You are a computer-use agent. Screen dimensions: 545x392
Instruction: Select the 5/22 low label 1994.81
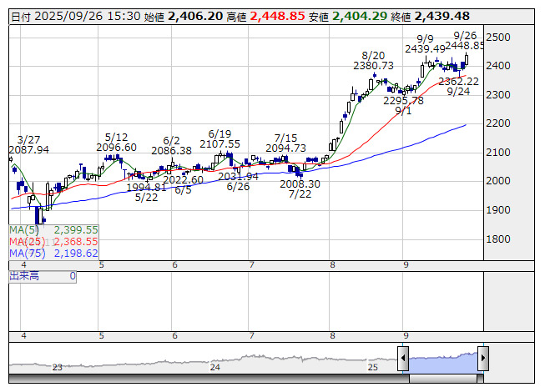point(146,187)
